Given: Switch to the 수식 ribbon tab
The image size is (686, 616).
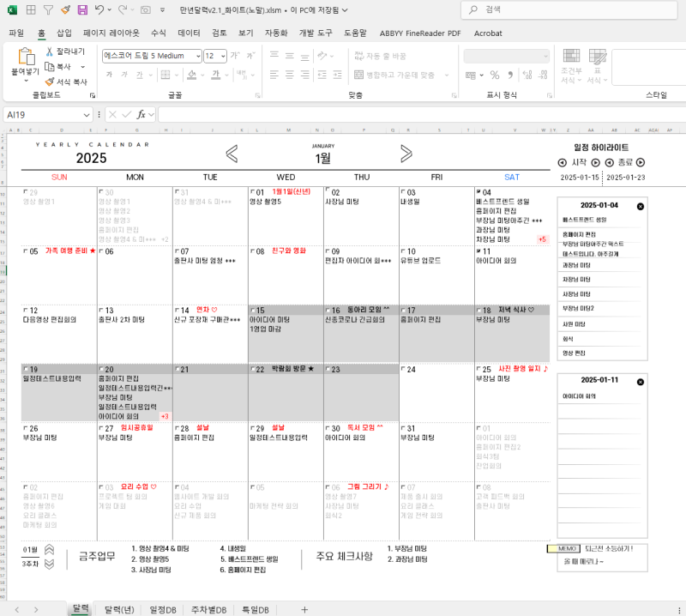Looking at the screenshot, I should [159, 33].
